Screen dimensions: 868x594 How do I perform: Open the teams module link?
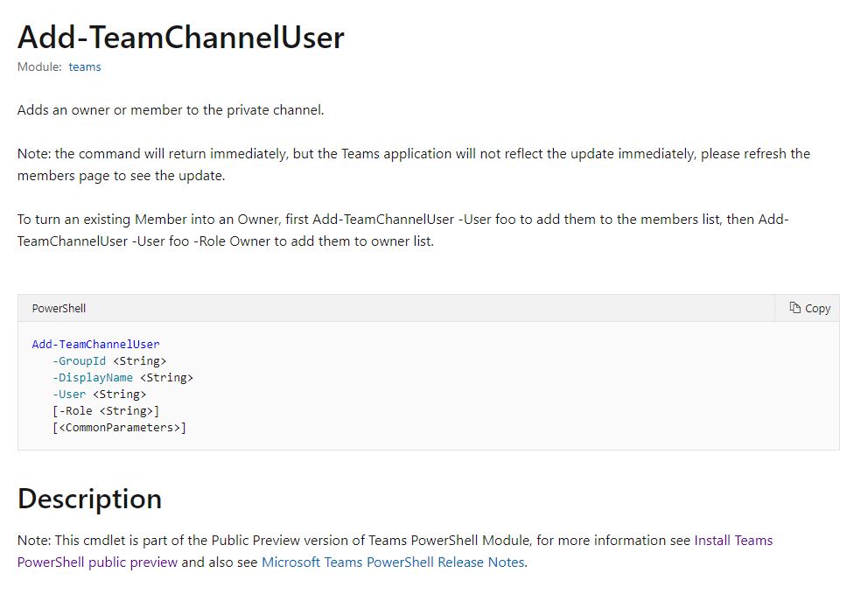coord(85,67)
